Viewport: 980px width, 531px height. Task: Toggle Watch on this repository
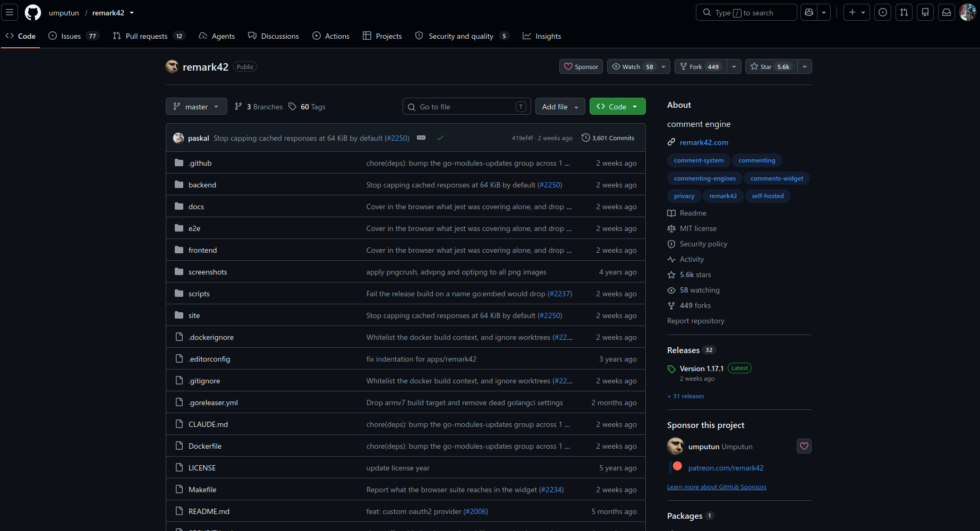(x=632, y=66)
